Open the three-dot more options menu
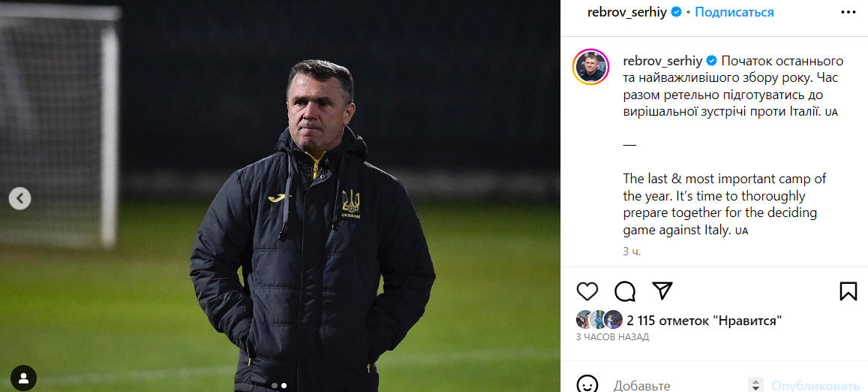The width and height of the screenshot is (868, 392). 848,13
